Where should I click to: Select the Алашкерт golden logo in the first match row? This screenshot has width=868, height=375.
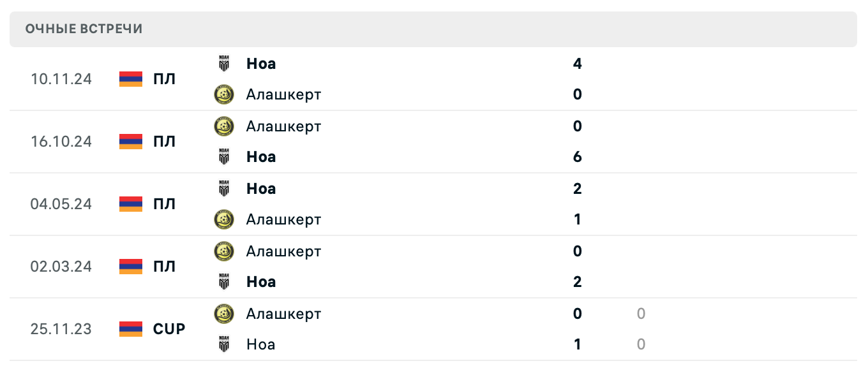(224, 94)
